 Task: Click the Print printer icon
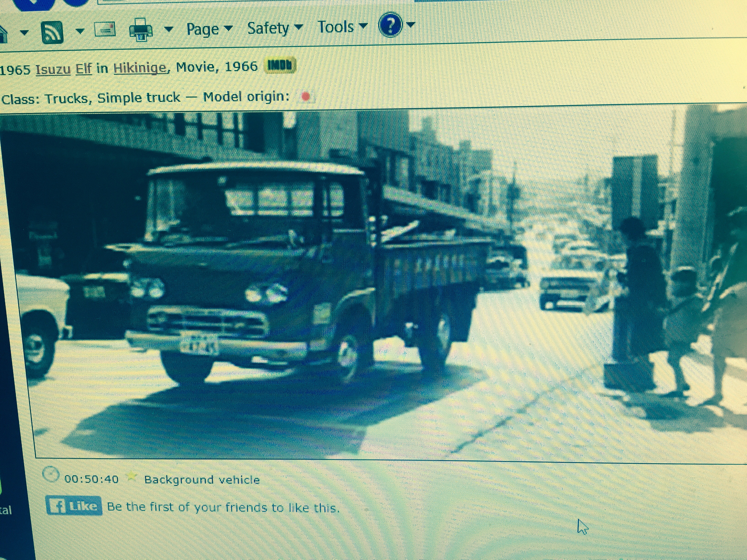click(141, 30)
